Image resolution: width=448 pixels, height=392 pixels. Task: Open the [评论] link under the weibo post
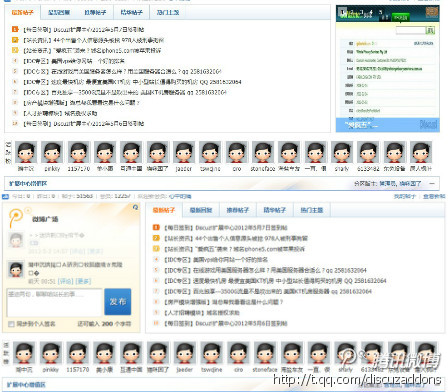pos(65,281)
